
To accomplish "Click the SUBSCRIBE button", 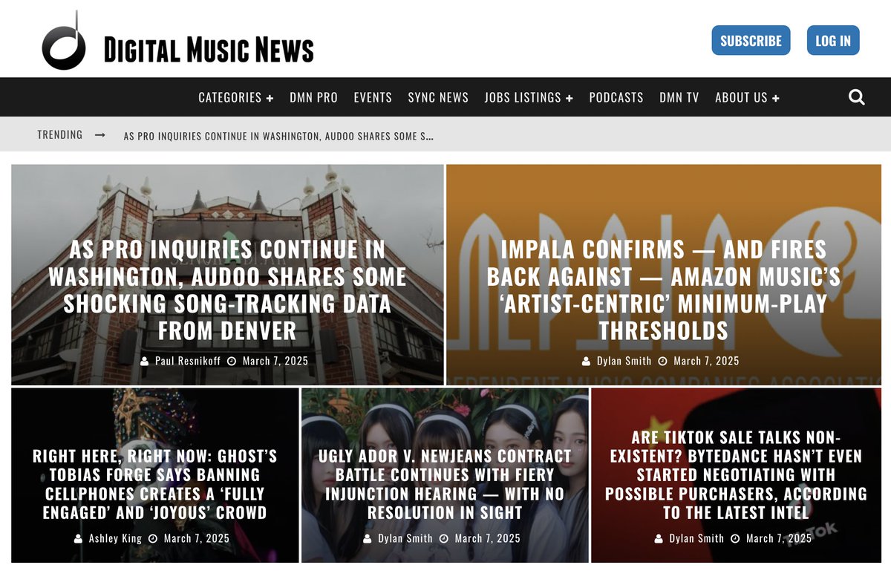I will [751, 41].
